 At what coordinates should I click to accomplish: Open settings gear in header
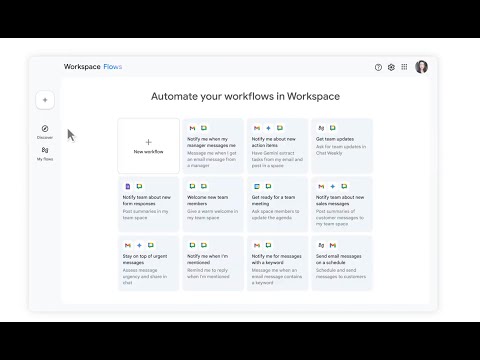pyautogui.click(x=391, y=67)
